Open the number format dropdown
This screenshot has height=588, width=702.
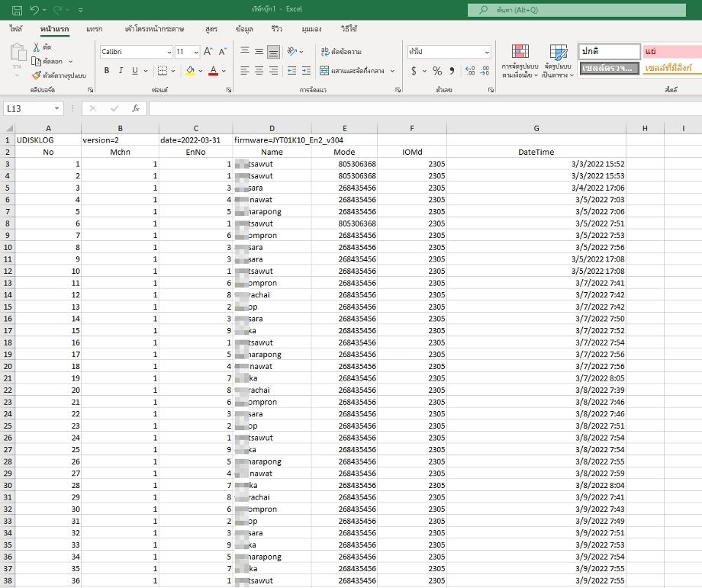449,52
